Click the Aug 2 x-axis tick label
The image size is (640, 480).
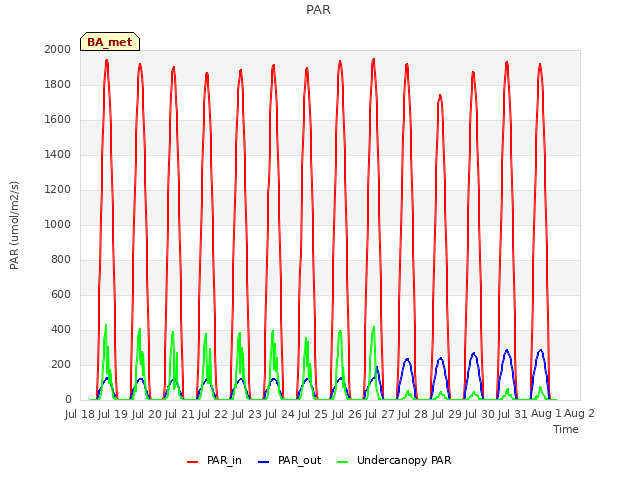point(579,414)
